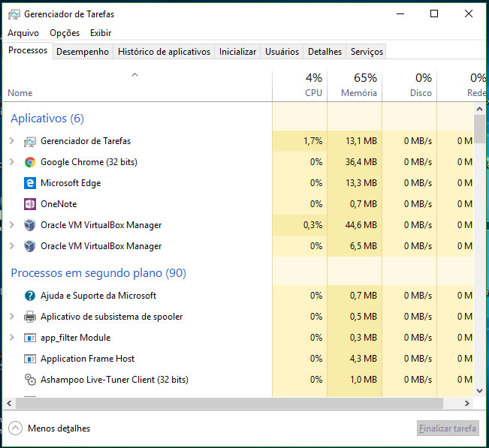The image size is (489, 448).
Task: Click the 4,3 MB memory value
Action: click(x=364, y=359)
